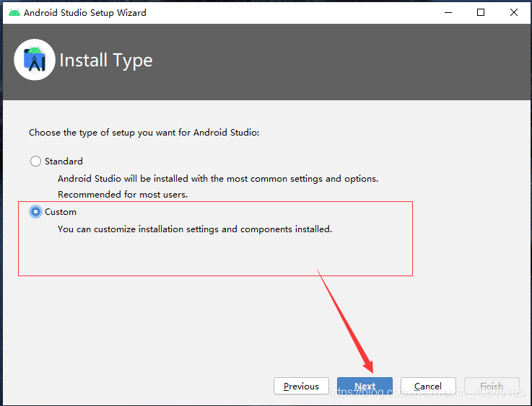This screenshot has height=406, width=532.
Task: Click 'You can customize installation settings' description
Action: click(195, 229)
